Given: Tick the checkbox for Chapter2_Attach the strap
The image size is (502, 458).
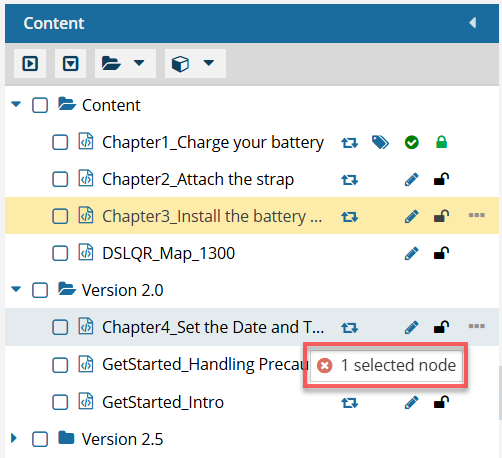Looking at the screenshot, I should pos(60,179).
